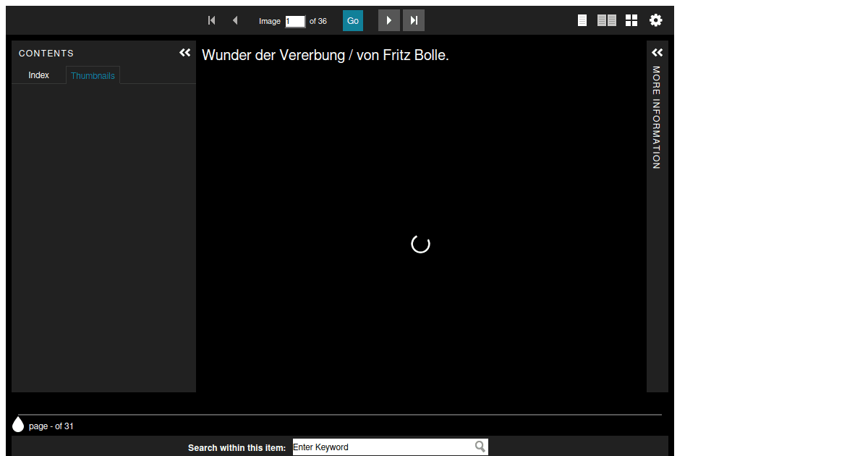Click the search magnifier icon

pyautogui.click(x=480, y=447)
